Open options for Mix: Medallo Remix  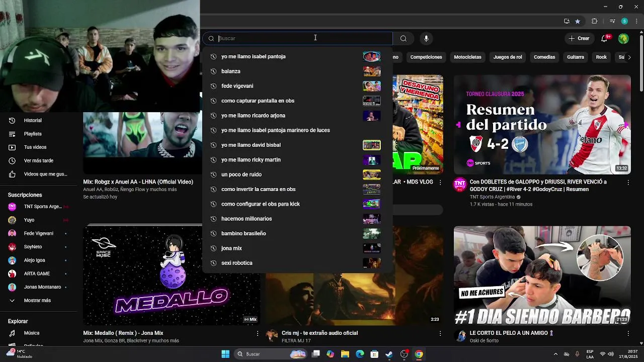tap(258, 333)
